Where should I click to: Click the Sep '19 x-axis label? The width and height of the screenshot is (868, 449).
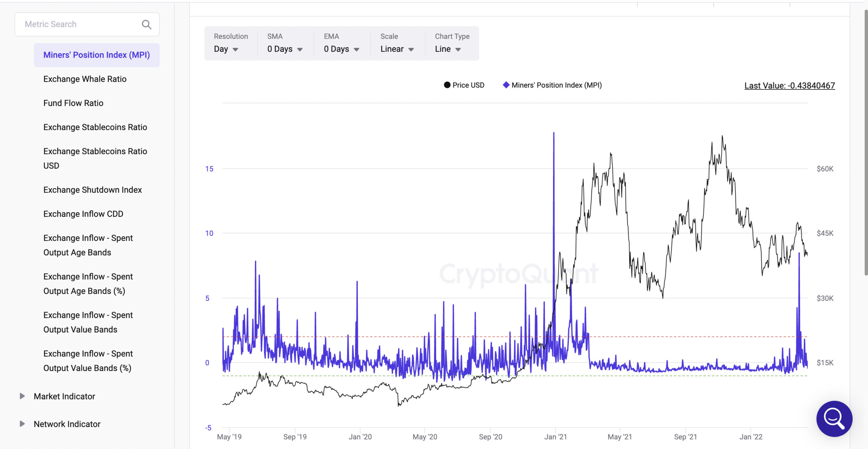(x=295, y=437)
